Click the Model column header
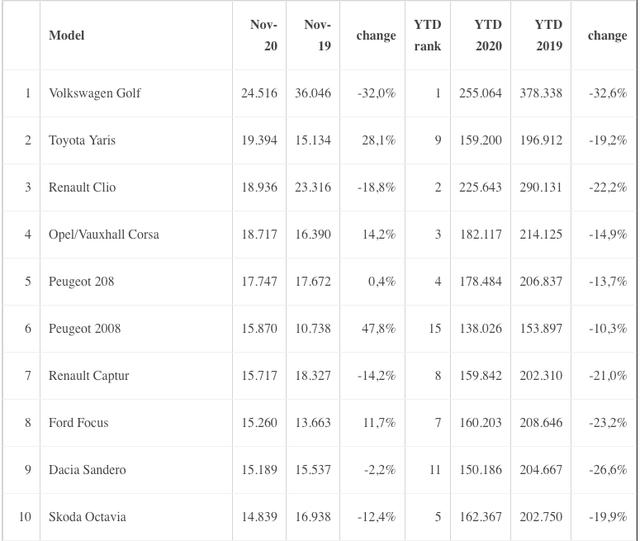The height and width of the screenshot is (541, 640). (x=67, y=36)
